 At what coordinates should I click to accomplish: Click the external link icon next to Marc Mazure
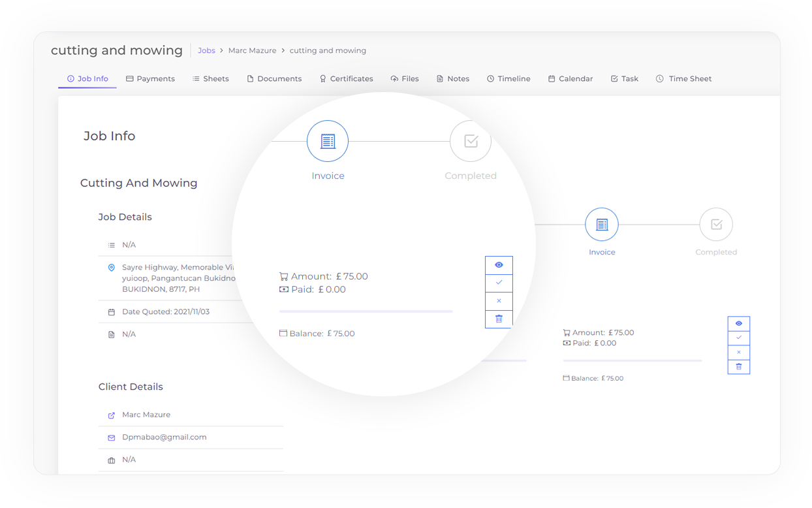click(111, 415)
